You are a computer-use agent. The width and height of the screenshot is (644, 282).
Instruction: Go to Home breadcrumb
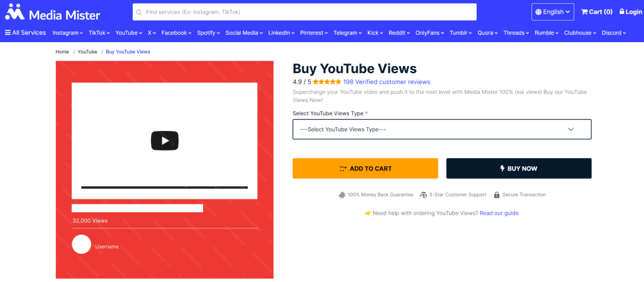pos(62,52)
